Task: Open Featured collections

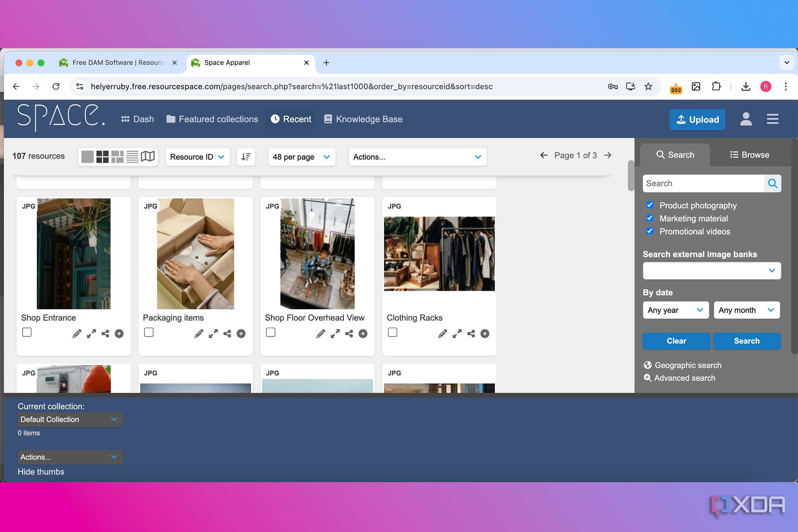Action: 212,119
